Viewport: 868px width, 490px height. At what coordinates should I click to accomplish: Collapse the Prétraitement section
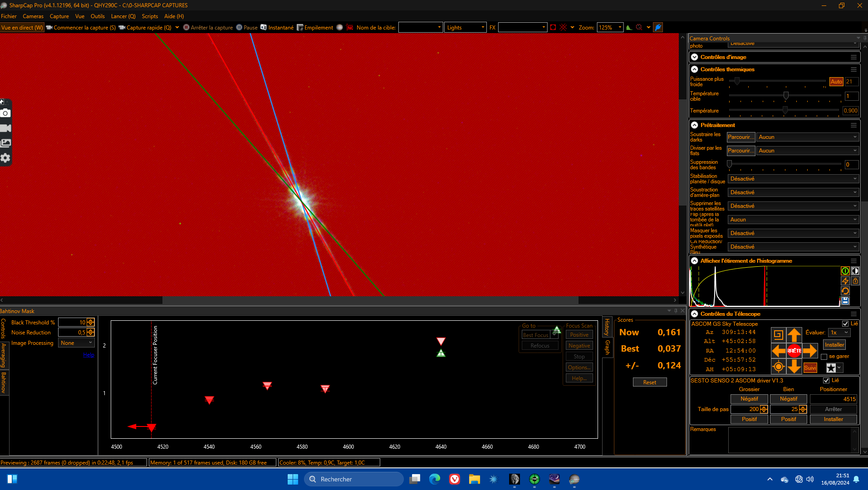pyautogui.click(x=695, y=125)
